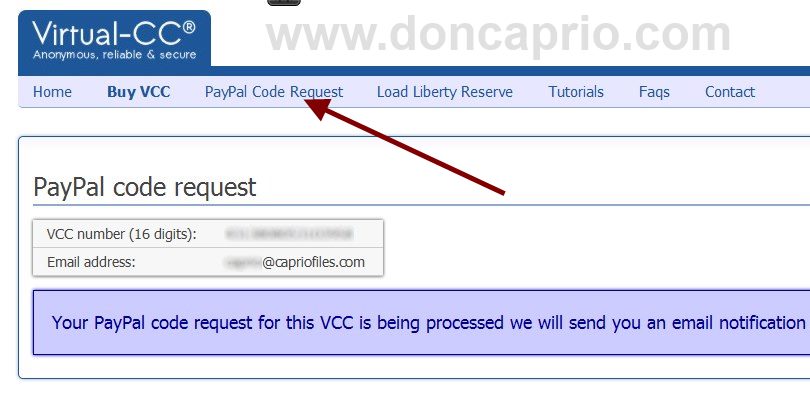Open the Tutorials section
The width and height of the screenshot is (810, 401).
(576, 92)
